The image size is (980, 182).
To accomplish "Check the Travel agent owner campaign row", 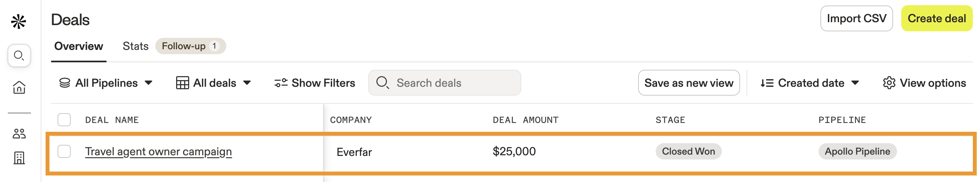I will click(64, 152).
